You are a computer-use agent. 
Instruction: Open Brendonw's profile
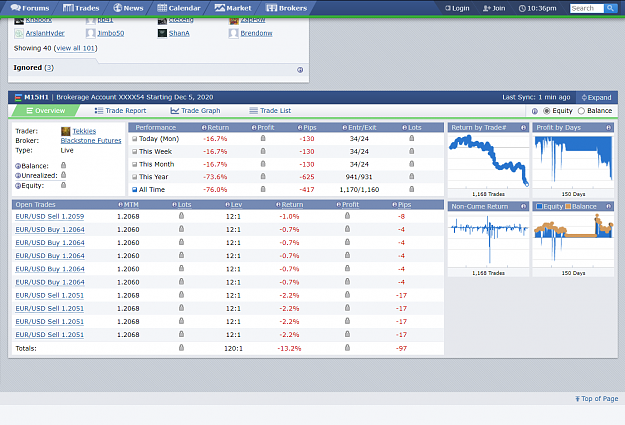pos(256,33)
